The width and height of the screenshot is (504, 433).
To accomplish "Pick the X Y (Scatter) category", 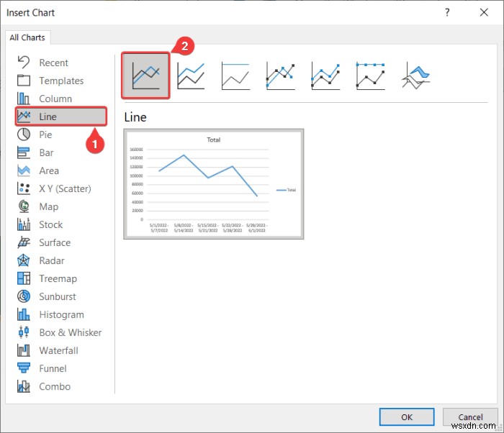I will click(60, 188).
